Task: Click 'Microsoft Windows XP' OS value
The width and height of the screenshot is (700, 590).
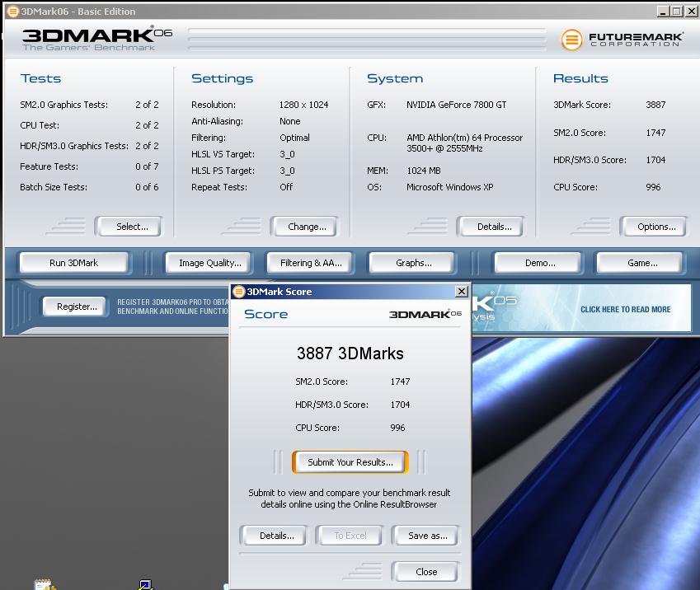Action: click(x=449, y=187)
